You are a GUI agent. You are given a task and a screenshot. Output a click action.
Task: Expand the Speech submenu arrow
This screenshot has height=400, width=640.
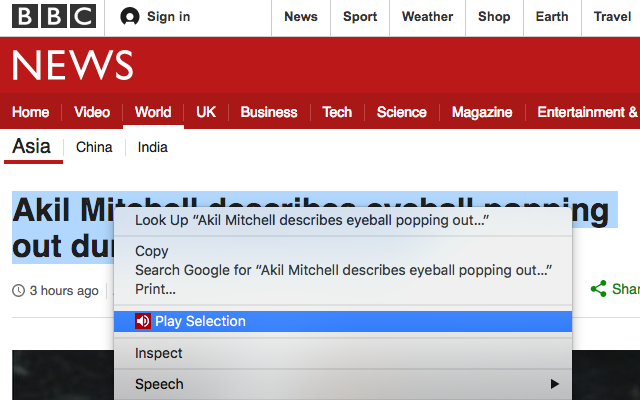click(554, 384)
